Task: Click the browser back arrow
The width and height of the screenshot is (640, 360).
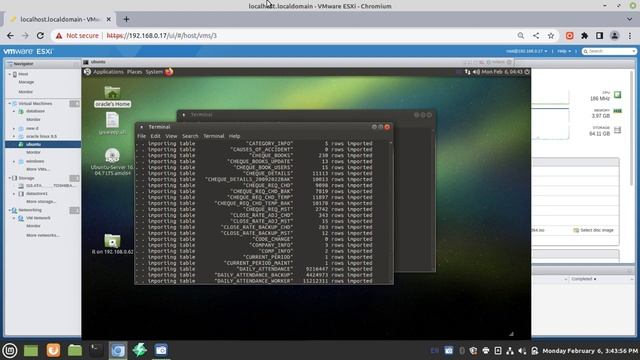Action: (x=11, y=36)
